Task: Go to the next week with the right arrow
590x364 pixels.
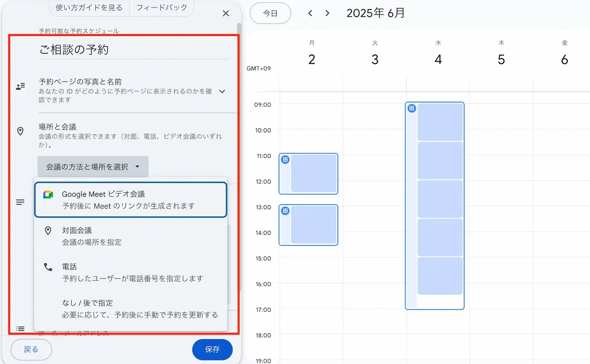Action: (327, 13)
